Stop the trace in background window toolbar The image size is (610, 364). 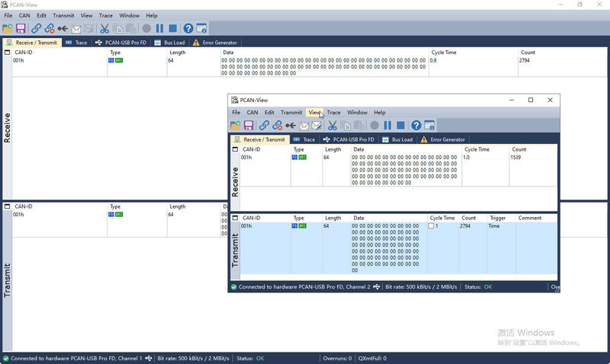(x=173, y=28)
